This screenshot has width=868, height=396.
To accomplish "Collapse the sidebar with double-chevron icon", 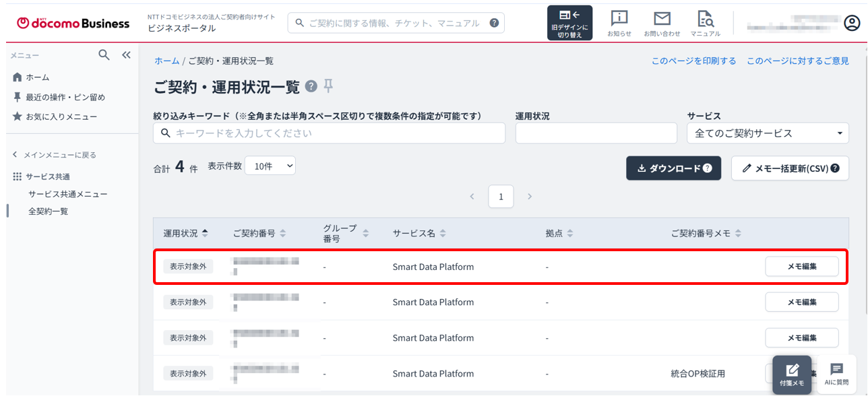I will (126, 55).
